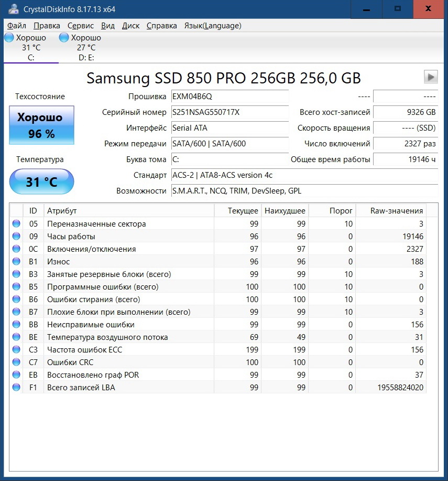This screenshot has height=481, width=448.
Task: Open the Вид menu
Action: pyautogui.click(x=108, y=26)
